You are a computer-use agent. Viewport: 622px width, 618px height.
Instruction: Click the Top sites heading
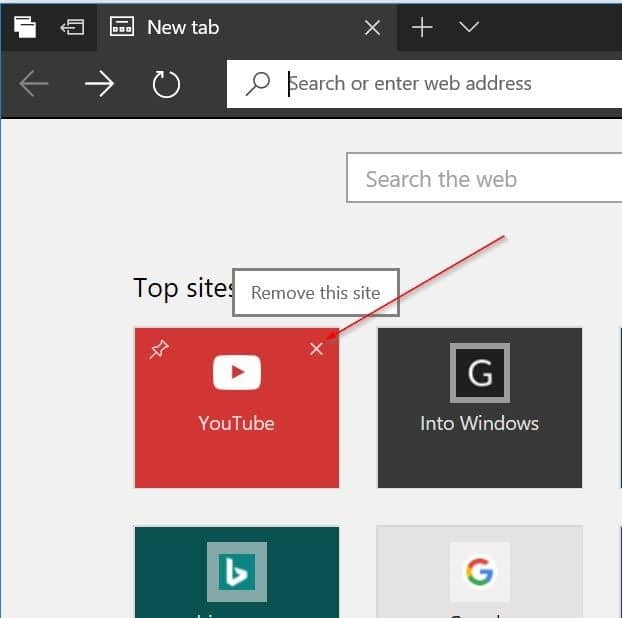183,288
